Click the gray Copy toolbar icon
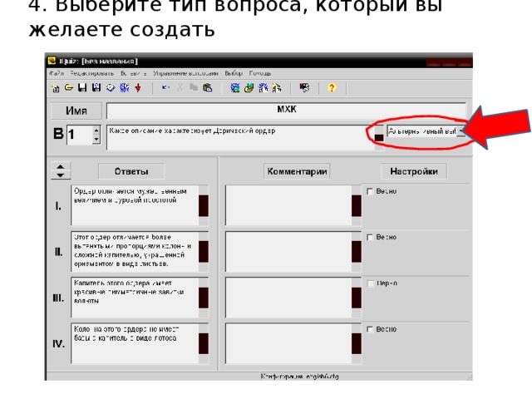This screenshot has height=399, width=532. point(194,88)
